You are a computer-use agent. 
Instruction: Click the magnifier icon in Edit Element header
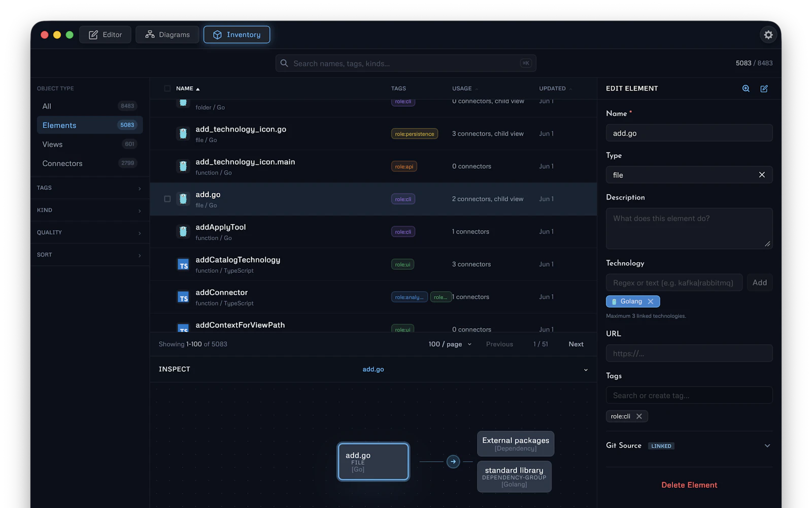[746, 88]
